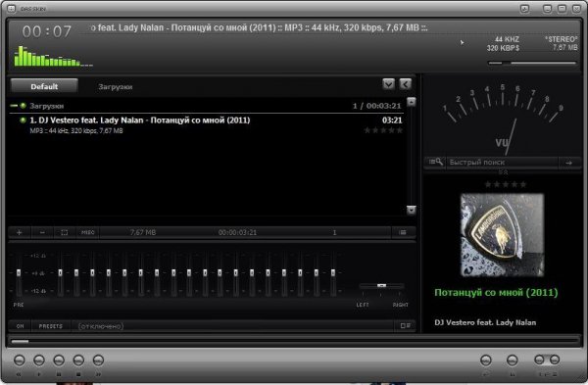Viewport: 588px width, 385px height.
Task: Click artist text DJ Vestero feat. Lady Nalan
Action: [485, 322]
